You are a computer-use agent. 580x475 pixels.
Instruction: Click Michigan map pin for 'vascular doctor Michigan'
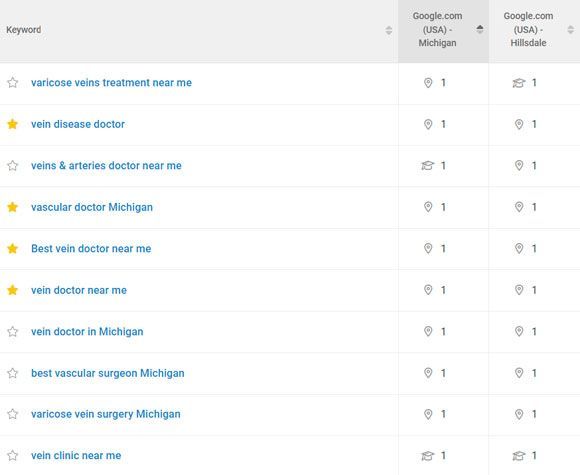428,207
